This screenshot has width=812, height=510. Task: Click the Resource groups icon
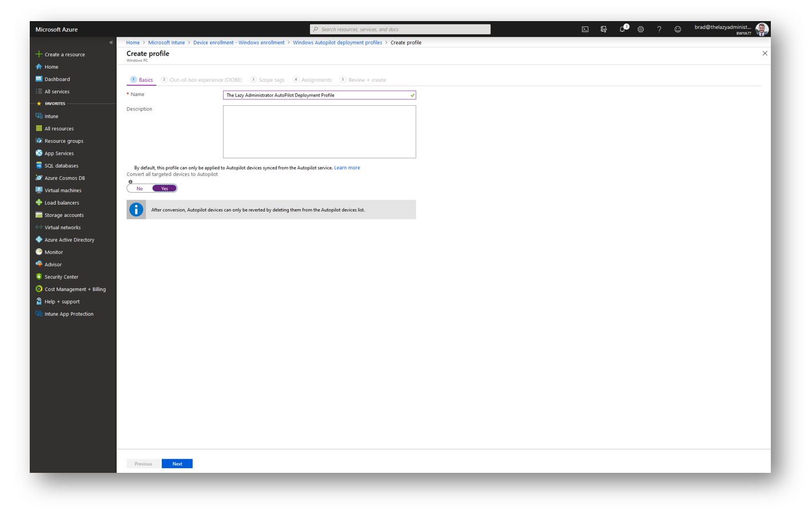[39, 141]
